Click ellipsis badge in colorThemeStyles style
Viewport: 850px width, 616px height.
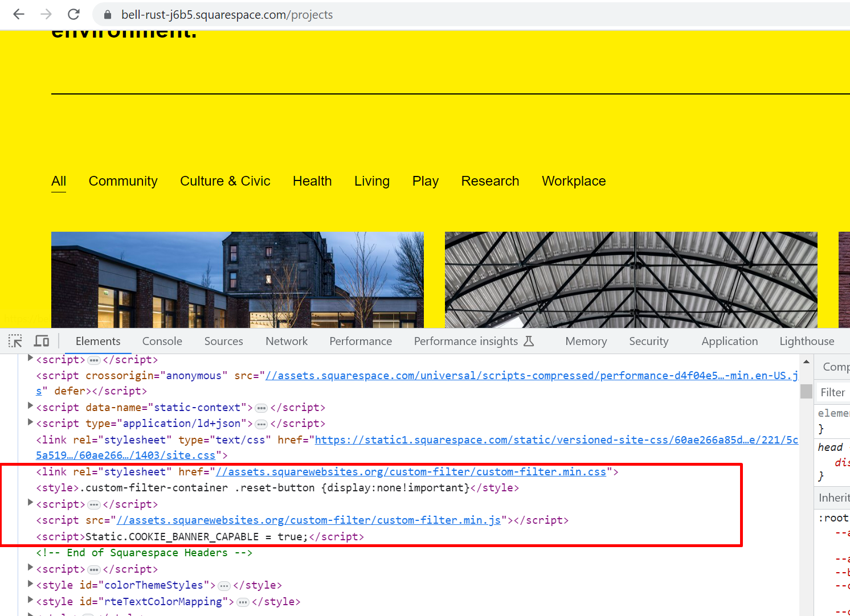[x=224, y=586]
